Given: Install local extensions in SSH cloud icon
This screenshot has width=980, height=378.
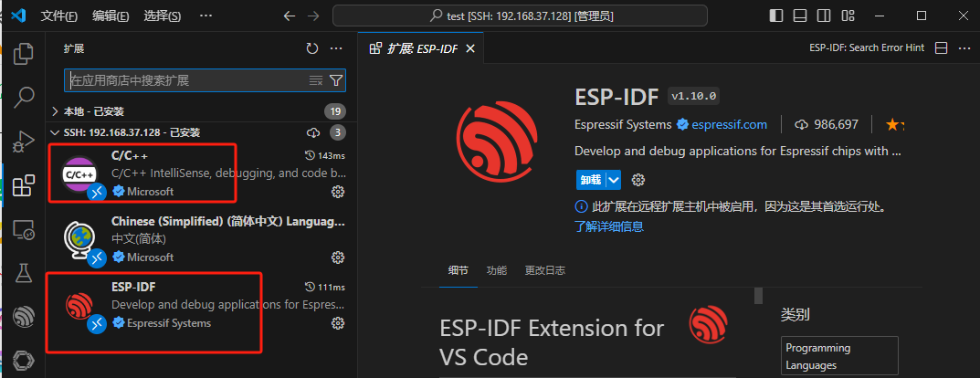Looking at the screenshot, I should (314, 132).
